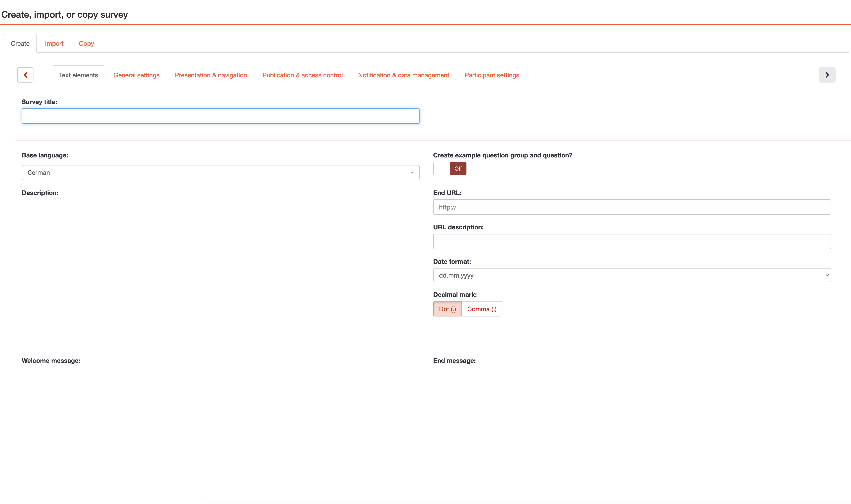Image resolution: width=851 pixels, height=504 pixels.
Task: Switch to the Copy tab
Action: tap(86, 43)
